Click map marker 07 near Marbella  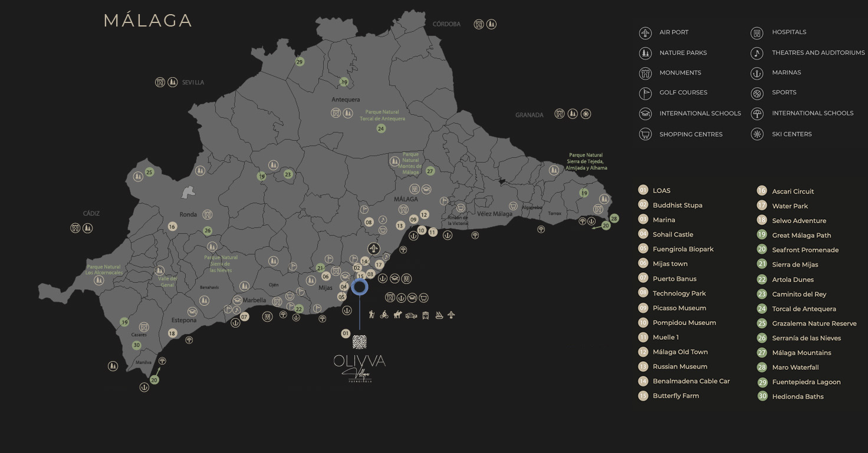click(x=244, y=317)
